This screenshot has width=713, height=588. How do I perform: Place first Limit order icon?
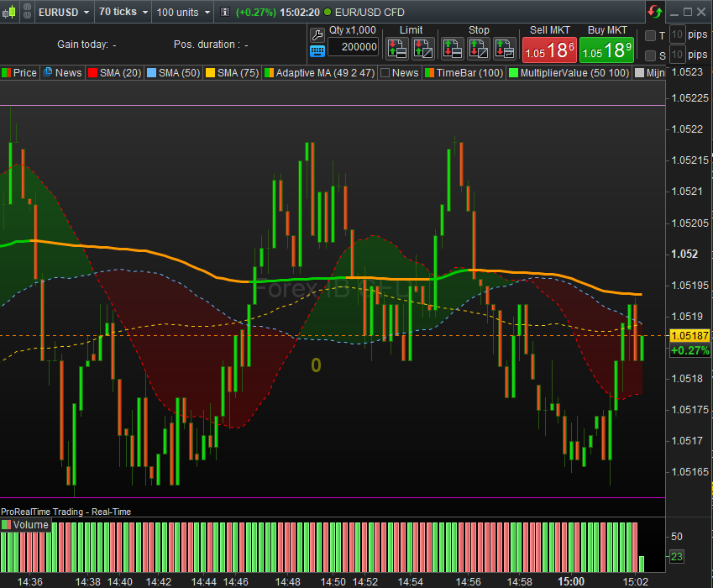(x=397, y=49)
